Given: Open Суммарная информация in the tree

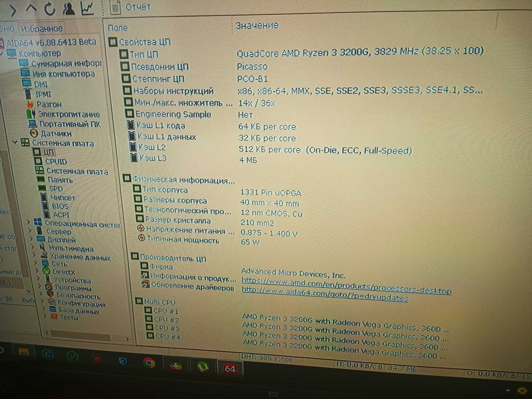Looking at the screenshot, I should tap(60, 63).
